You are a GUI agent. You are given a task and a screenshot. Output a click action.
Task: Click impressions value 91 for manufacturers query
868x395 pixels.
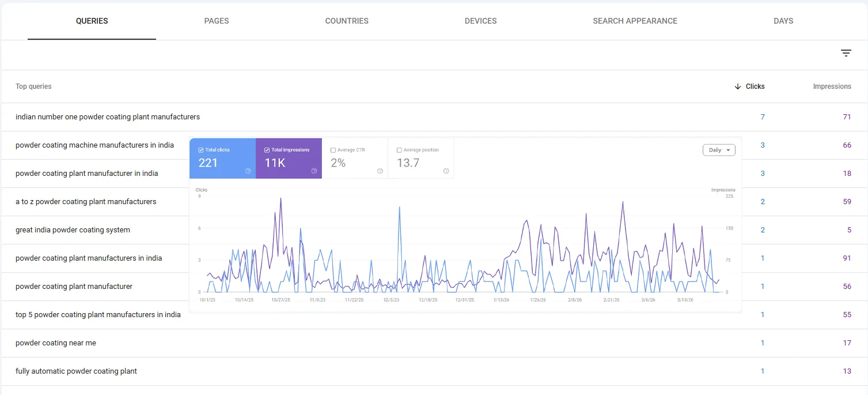847,258
